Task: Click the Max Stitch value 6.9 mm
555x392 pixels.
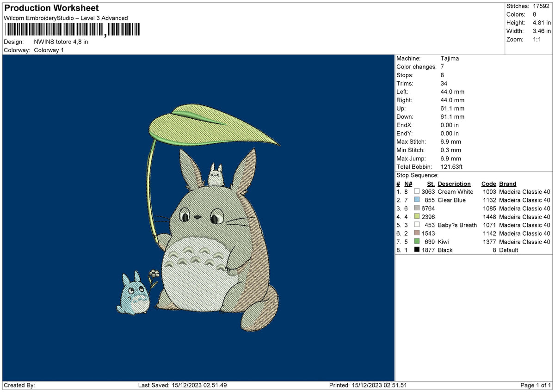Action: pyautogui.click(x=450, y=141)
